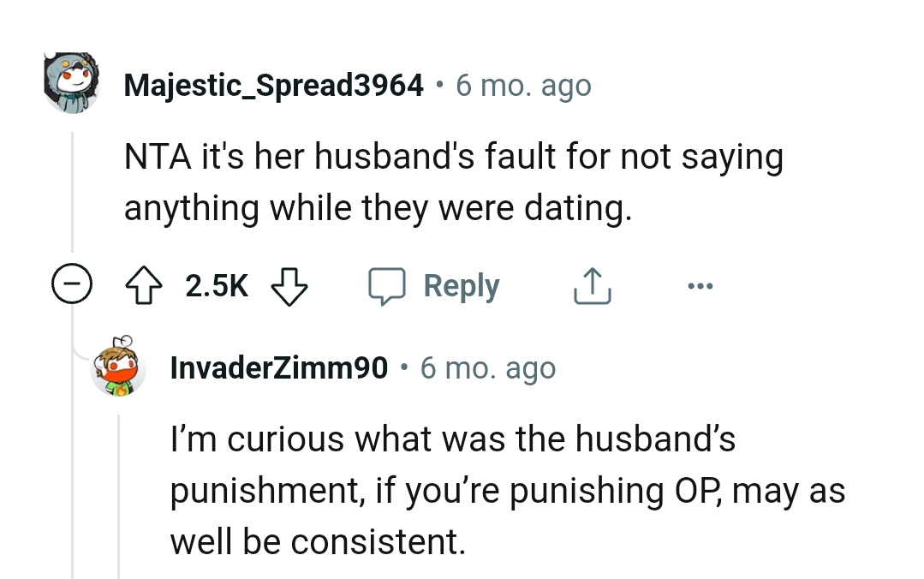924x579 pixels.
Task: Click InvaderZimm90's snoo avatar
Action: pyautogui.click(x=120, y=367)
